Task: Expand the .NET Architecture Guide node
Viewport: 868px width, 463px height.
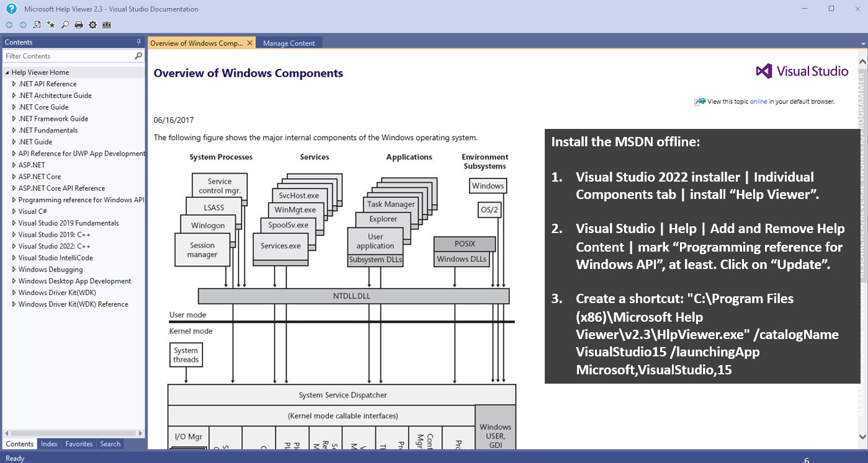Action: (x=14, y=95)
